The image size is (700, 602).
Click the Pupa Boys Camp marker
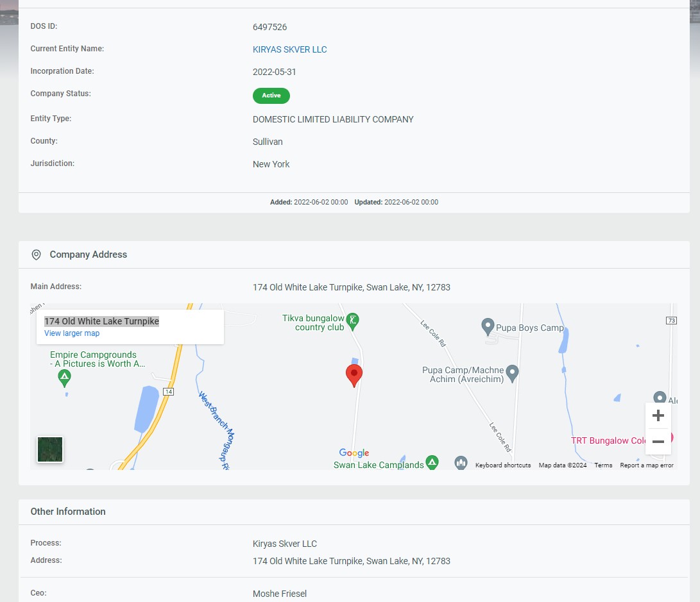(x=488, y=327)
